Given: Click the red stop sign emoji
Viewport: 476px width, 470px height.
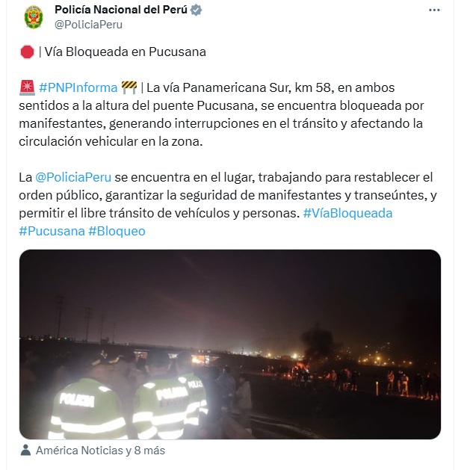Looking at the screenshot, I should click(x=27, y=52).
